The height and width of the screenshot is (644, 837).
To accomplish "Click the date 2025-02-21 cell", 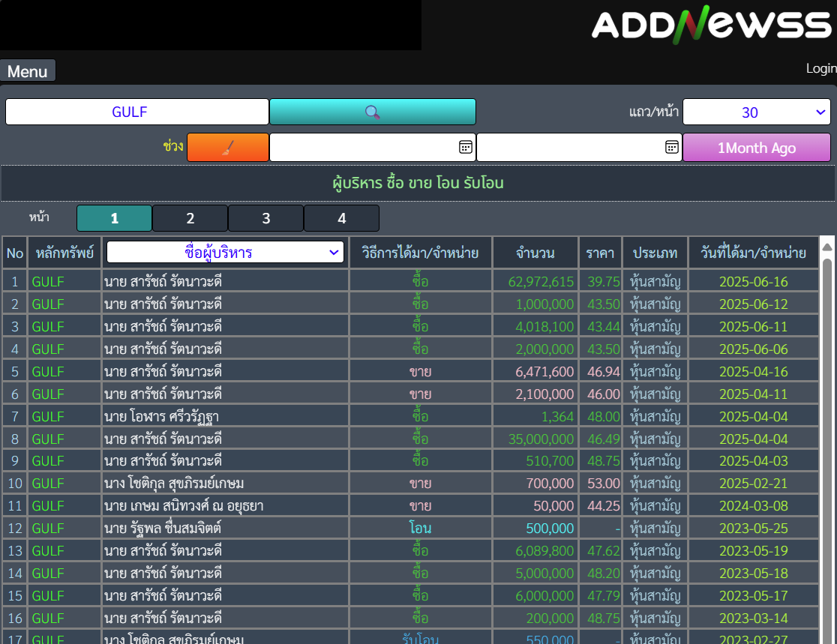I will pyautogui.click(x=753, y=483).
